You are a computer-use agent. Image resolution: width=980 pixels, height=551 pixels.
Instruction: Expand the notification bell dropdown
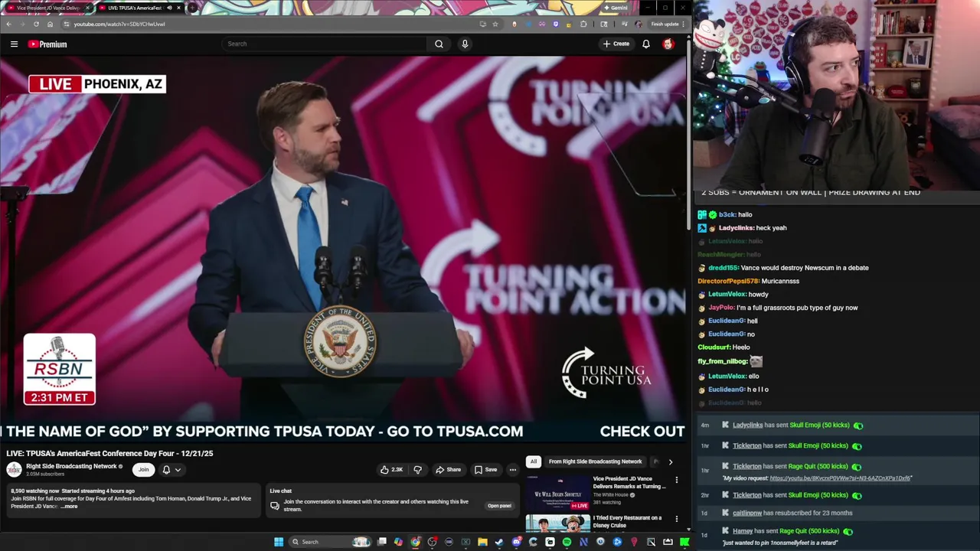[171, 470]
